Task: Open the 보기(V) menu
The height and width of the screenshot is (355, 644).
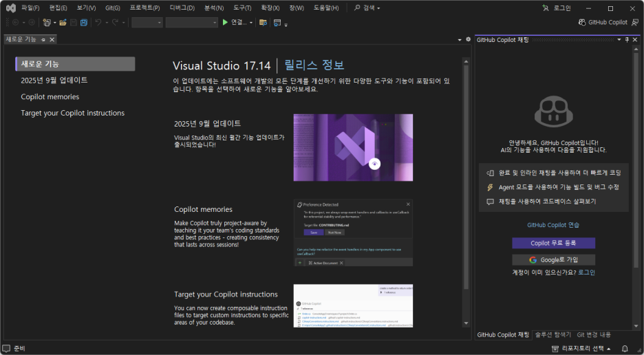Action: 86,8
